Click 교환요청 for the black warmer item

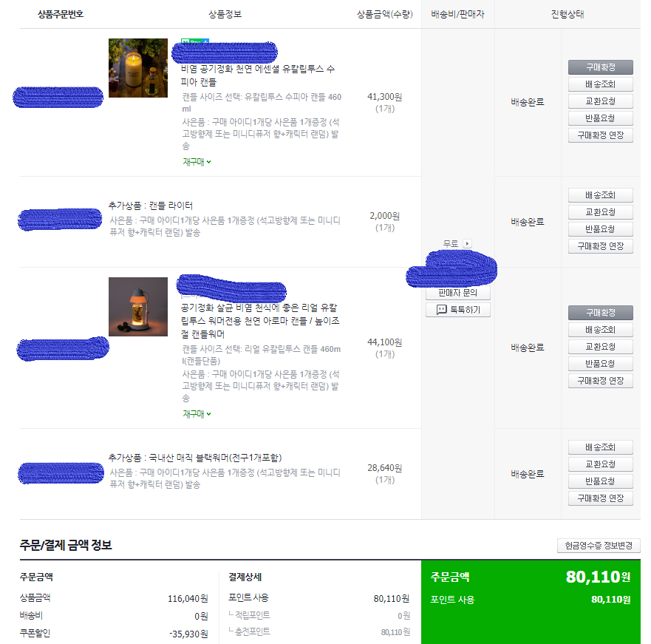coord(600,464)
